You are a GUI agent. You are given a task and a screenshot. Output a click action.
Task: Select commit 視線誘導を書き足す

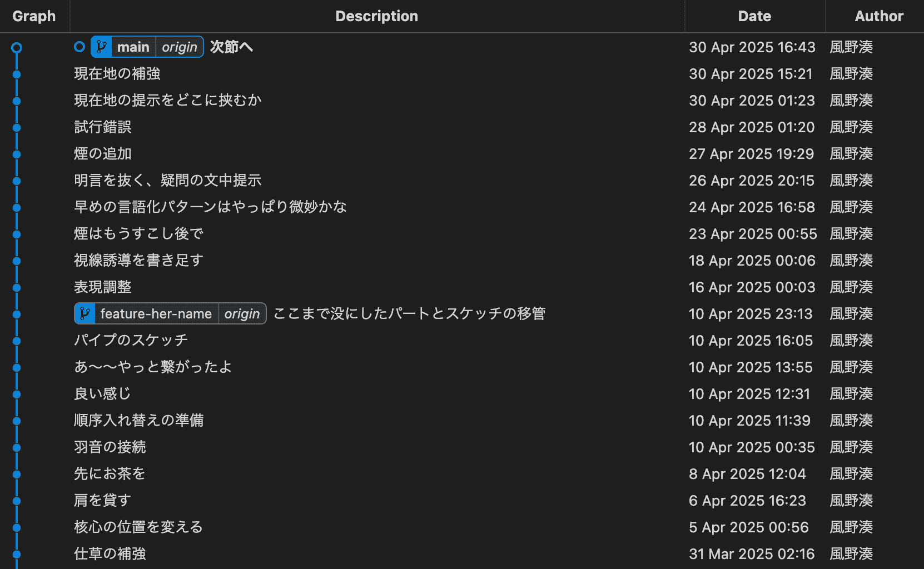tap(138, 261)
